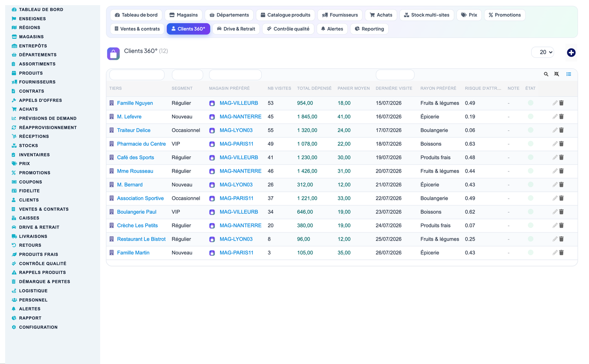Image resolution: width=589 pixels, height=364 pixels.
Task: Open Configuration in the sidebar
Action: [x=38, y=327]
